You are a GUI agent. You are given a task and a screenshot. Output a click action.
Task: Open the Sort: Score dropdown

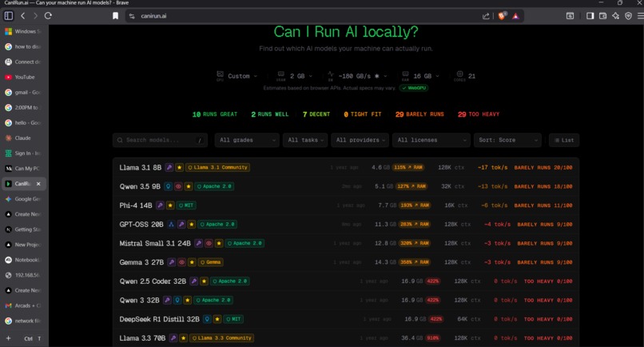(x=507, y=140)
